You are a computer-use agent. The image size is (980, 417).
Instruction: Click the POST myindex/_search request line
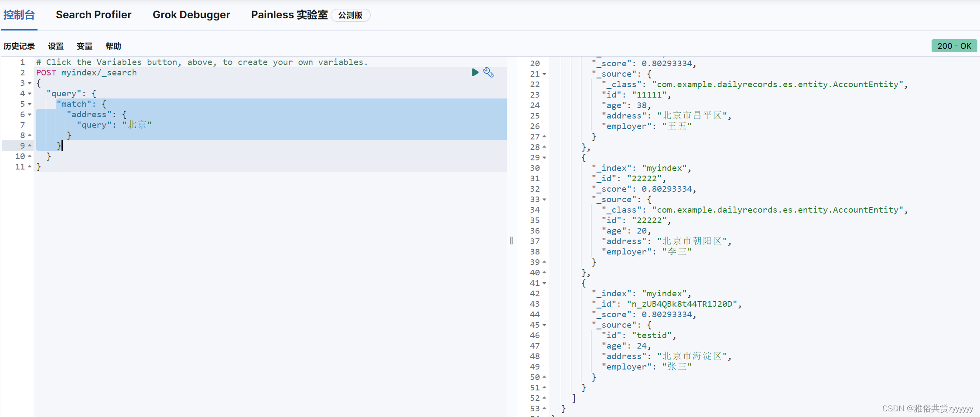click(x=86, y=73)
